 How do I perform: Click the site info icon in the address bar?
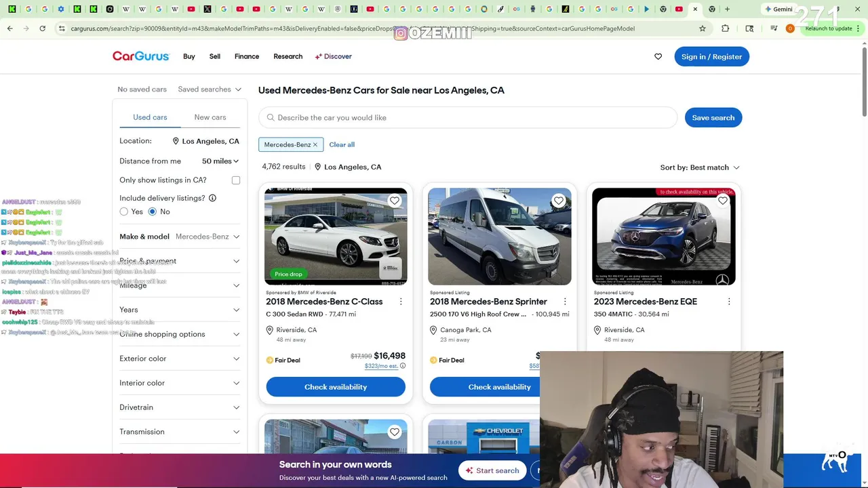(x=62, y=28)
